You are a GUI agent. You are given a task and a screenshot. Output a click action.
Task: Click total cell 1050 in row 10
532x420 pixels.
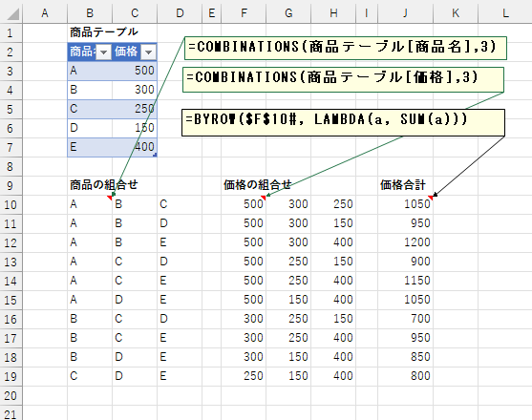(x=405, y=204)
